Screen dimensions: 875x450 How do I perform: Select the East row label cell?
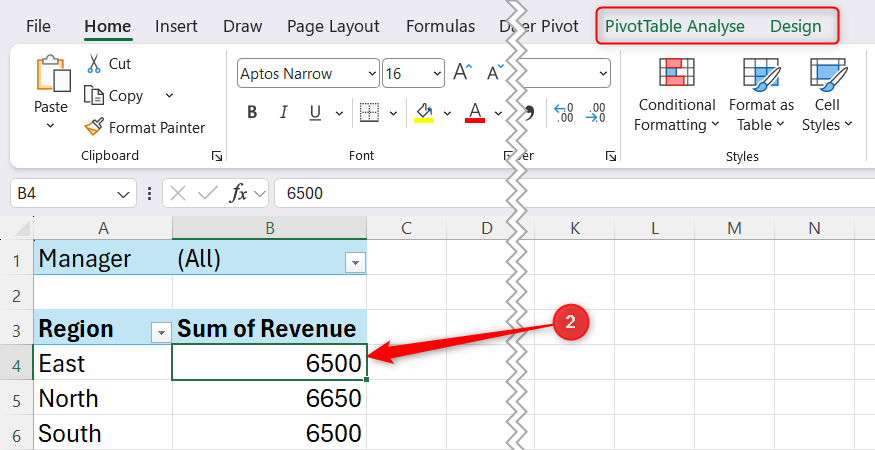pos(103,363)
